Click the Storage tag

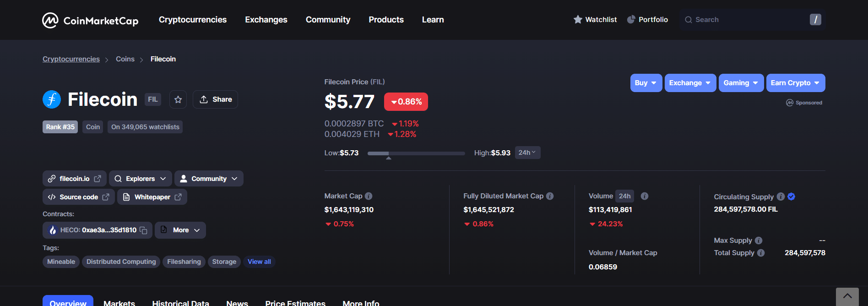click(x=224, y=262)
